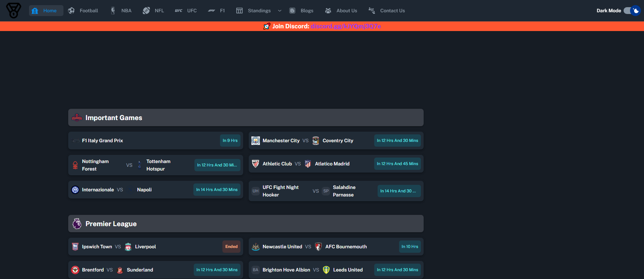Image resolution: width=644 pixels, height=279 pixels.
Task: Expand the Standings dropdown chevron
Action: (x=280, y=11)
